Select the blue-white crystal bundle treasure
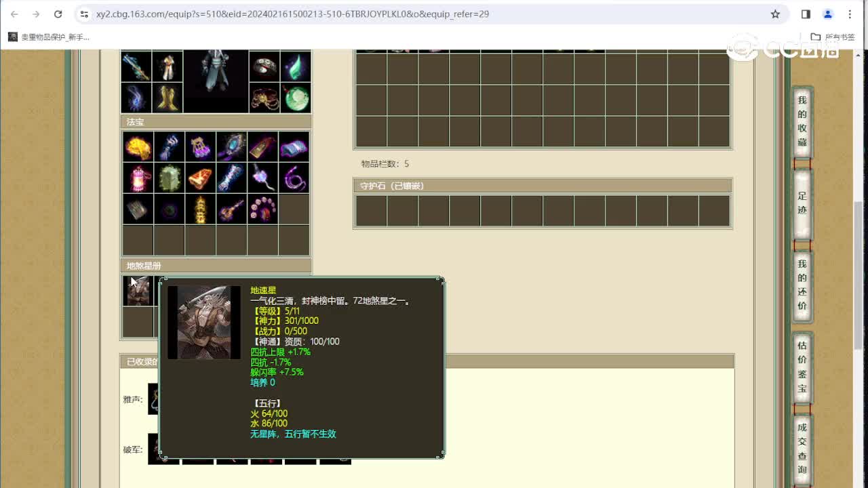The height and width of the screenshot is (488, 868). point(231,178)
